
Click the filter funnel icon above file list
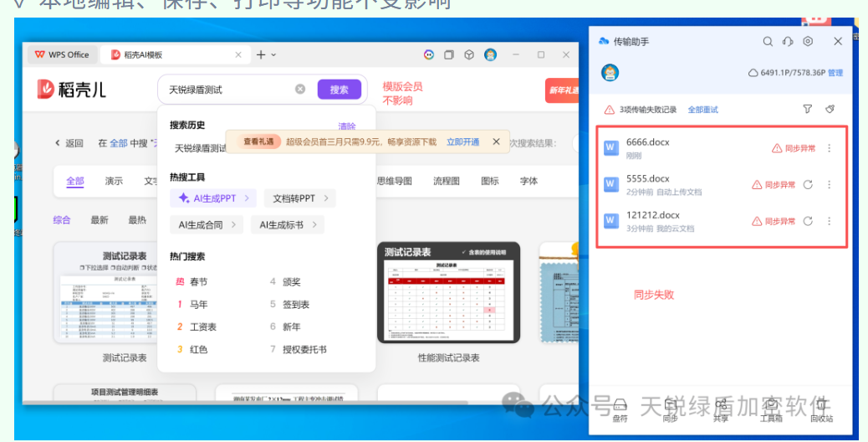tap(807, 109)
